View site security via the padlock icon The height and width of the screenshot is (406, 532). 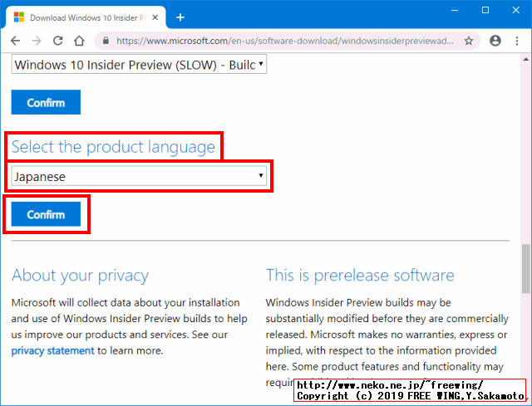[106, 41]
